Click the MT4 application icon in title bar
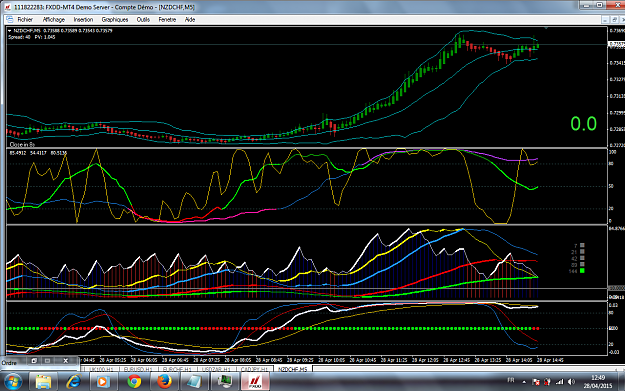The height and width of the screenshot is (391, 625). coord(7,7)
